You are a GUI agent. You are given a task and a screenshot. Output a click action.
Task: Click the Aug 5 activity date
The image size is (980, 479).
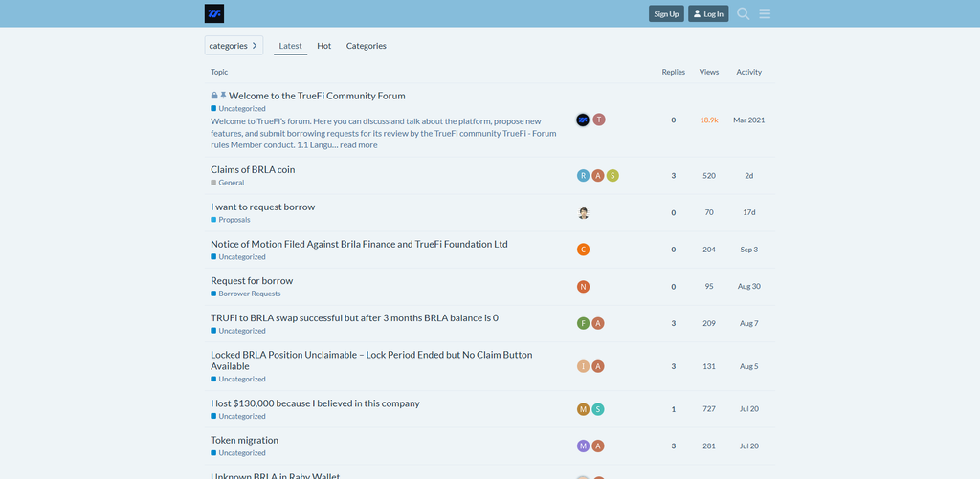[748, 366]
